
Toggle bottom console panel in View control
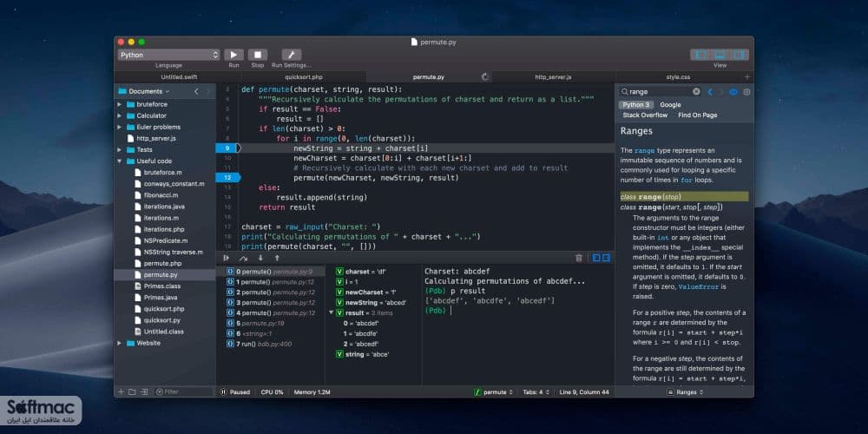coord(720,55)
